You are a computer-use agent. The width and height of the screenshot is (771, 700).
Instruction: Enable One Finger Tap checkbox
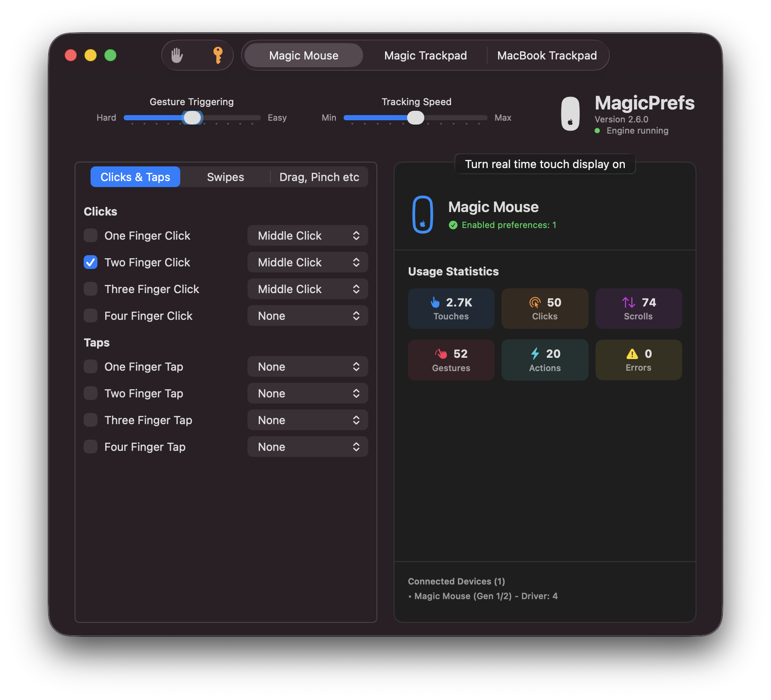pyautogui.click(x=91, y=367)
